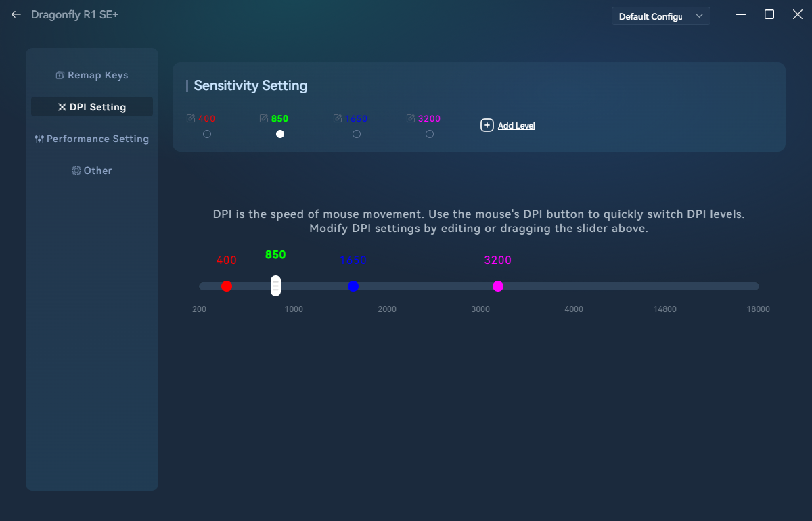Click the 4000 scale label under slider
The height and width of the screenshot is (521, 812).
coord(574,309)
